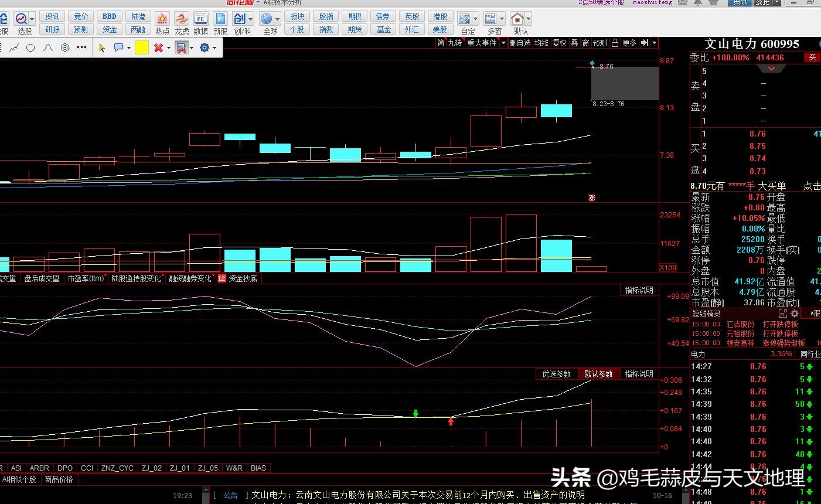Screen dimensions: 821x504
Task: Switch to the CCI indicator tab
Action: [87, 468]
